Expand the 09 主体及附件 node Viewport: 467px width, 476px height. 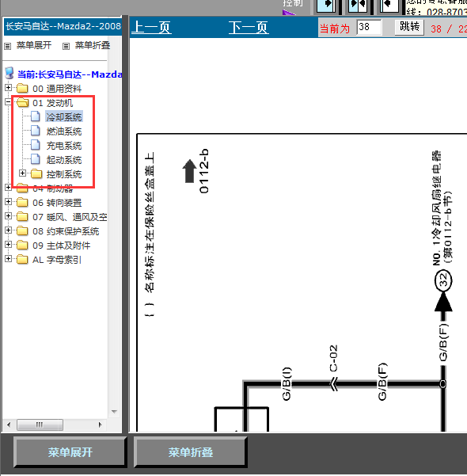8,245
